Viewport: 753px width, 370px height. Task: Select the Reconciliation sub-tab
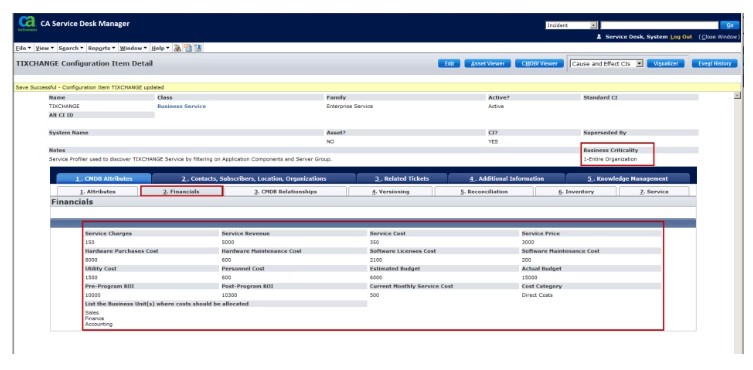click(484, 191)
